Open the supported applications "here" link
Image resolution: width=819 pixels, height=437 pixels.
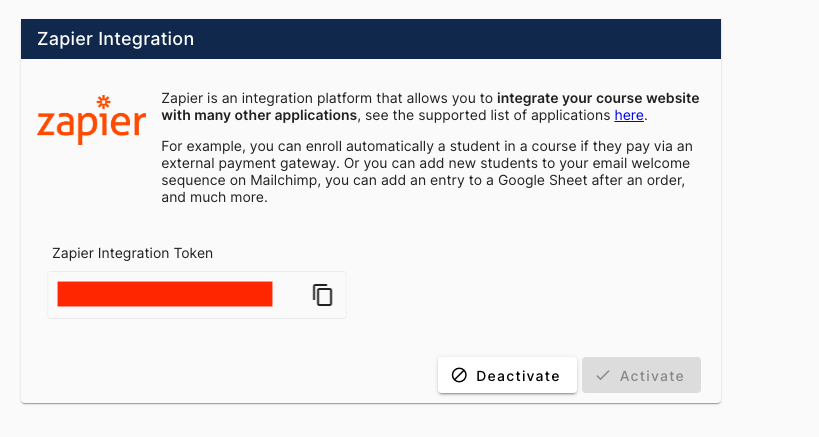tap(629, 116)
